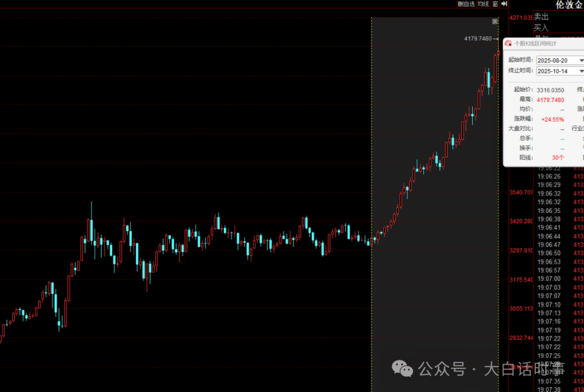
Task: Open the 终止时间 date dropdown arrow
Action: click(581, 71)
